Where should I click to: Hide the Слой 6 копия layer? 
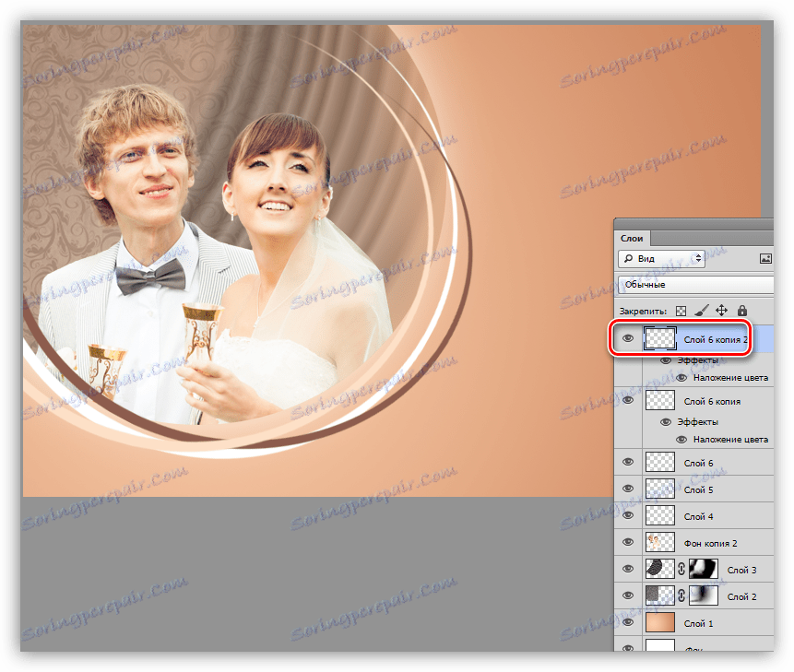point(628,400)
